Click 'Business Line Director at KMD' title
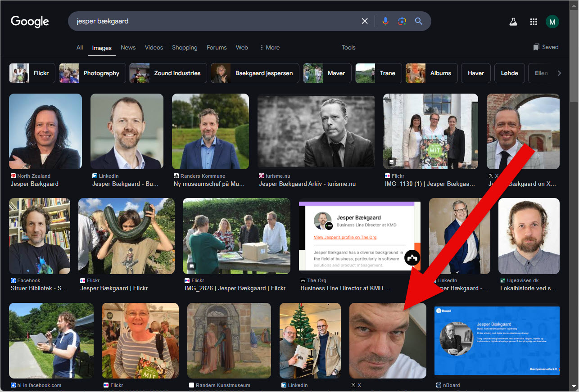 point(345,288)
